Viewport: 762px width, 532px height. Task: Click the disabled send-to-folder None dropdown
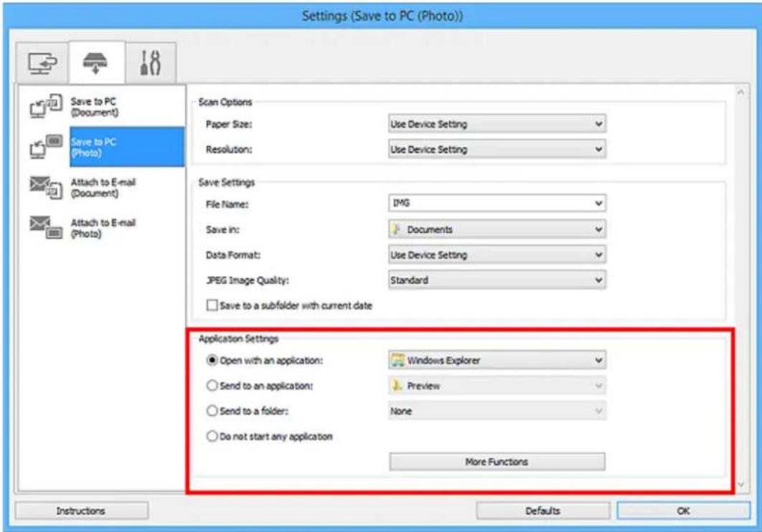pyautogui.click(x=497, y=411)
